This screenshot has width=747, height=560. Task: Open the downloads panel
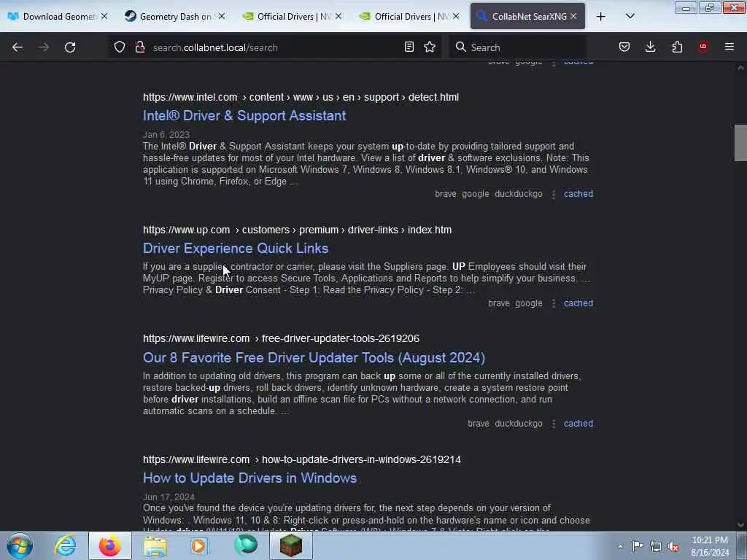[650, 47]
